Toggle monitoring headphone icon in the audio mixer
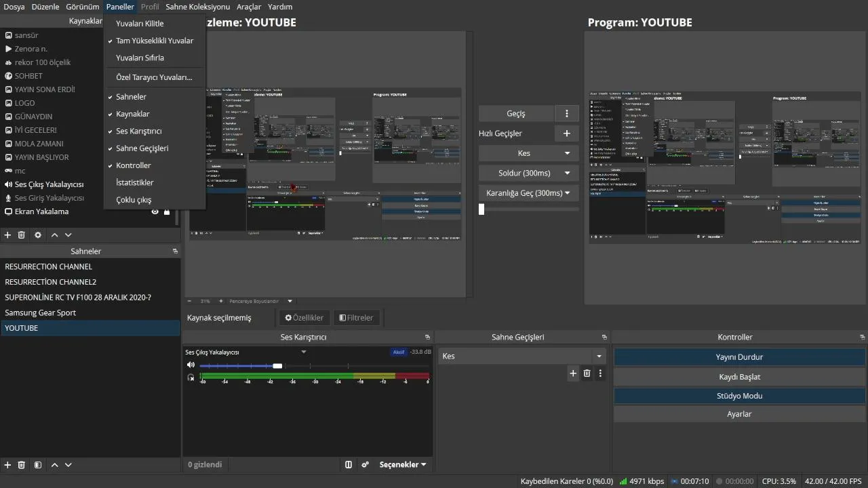The image size is (868, 488). 191,377
